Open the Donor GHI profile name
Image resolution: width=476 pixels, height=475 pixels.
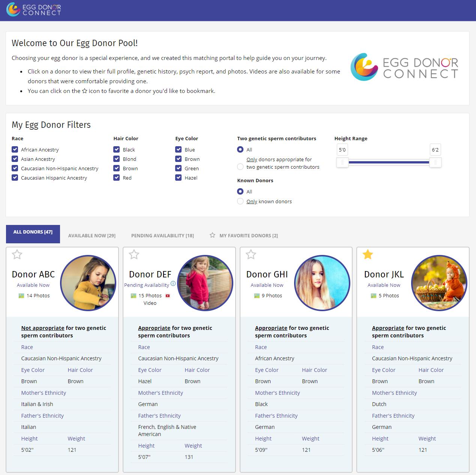267,274
